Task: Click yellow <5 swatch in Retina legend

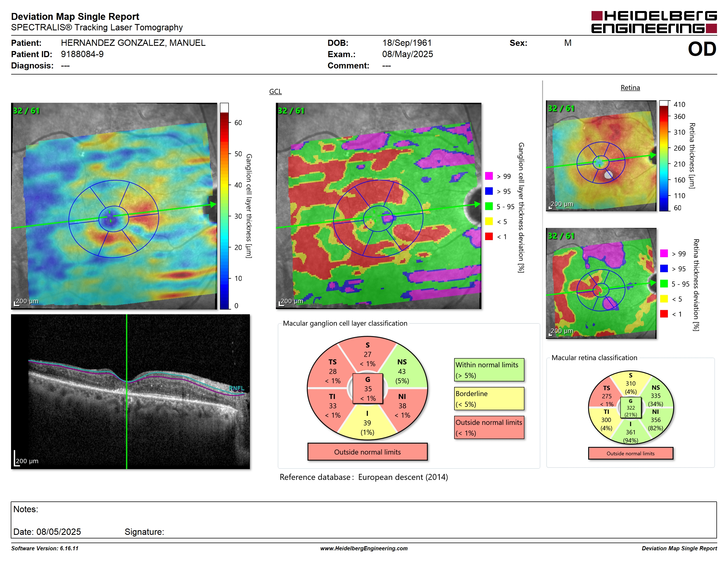Action: tap(664, 299)
